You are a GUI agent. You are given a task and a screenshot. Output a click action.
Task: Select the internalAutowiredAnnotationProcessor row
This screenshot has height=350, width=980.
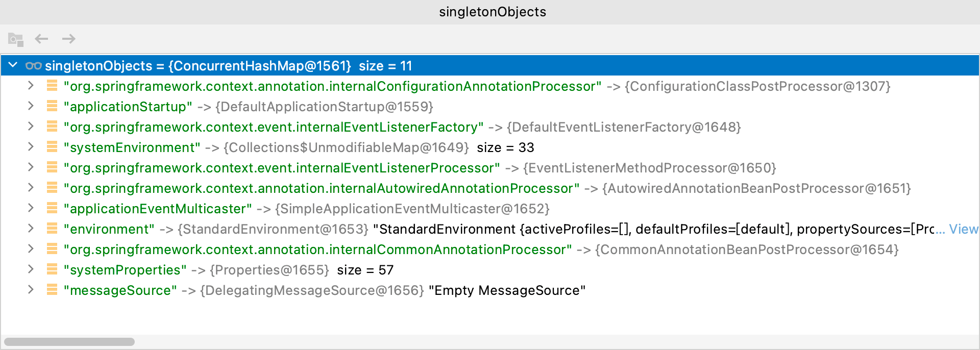coord(322,188)
